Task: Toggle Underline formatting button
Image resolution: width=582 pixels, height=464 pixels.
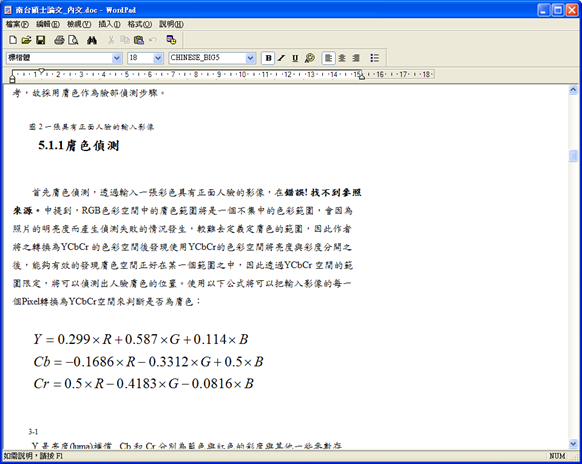Action: coord(295,58)
